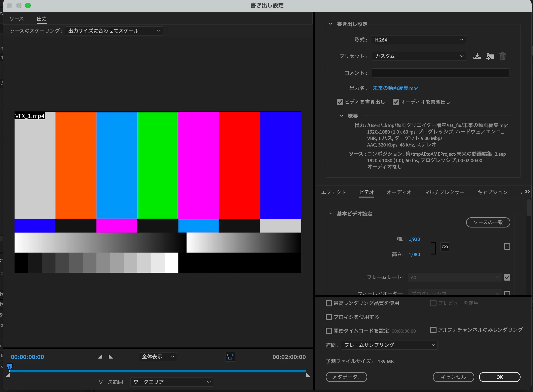Image resolution: width=533 pixels, height=392 pixels.
Task: Enable 最高レンダリング品質を使用 checkbox
Action: pyautogui.click(x=329, y=303)
